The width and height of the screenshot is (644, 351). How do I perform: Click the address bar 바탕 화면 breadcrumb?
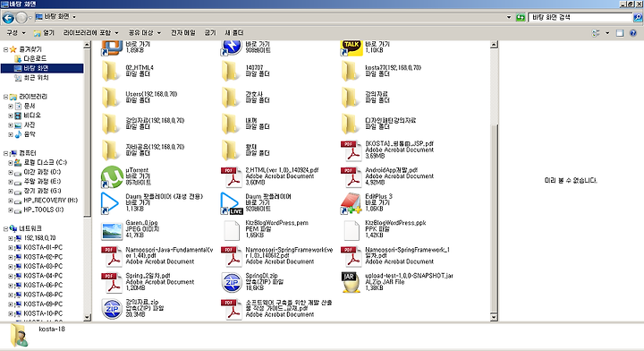click(x=56, y=17)
